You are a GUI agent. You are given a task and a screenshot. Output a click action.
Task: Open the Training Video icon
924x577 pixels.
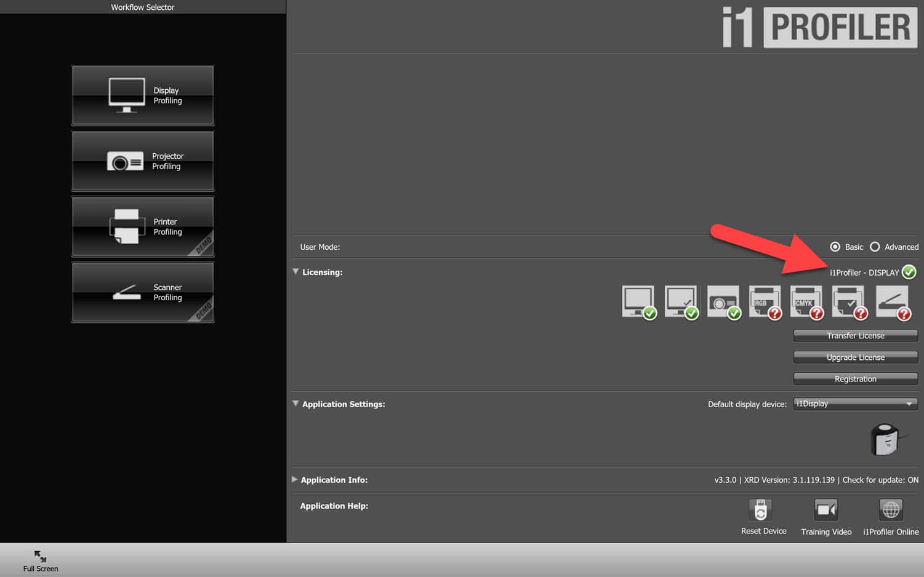point(826,510)
